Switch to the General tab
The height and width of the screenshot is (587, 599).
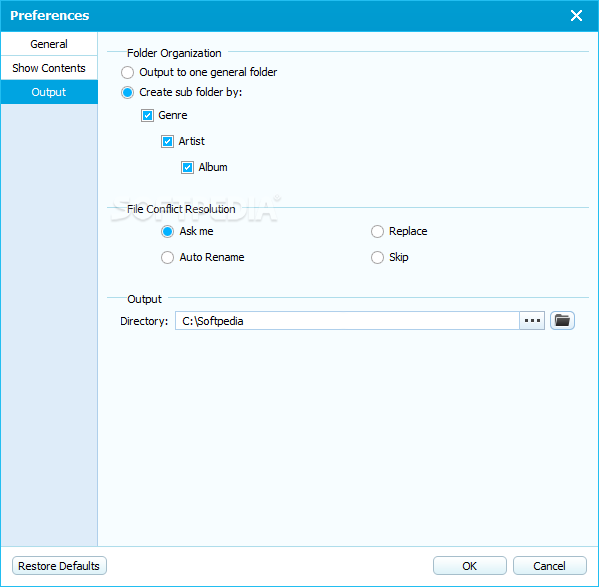point(49,44)
